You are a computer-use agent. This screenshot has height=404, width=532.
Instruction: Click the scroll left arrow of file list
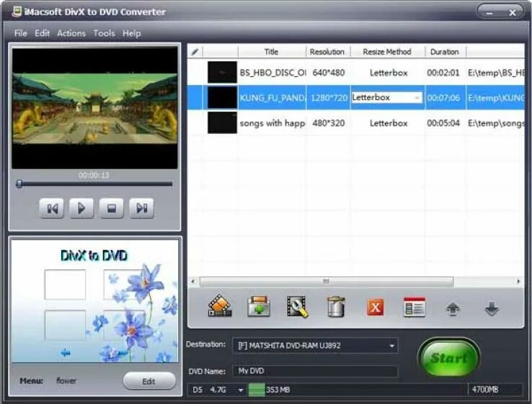[x=193, y=282]
